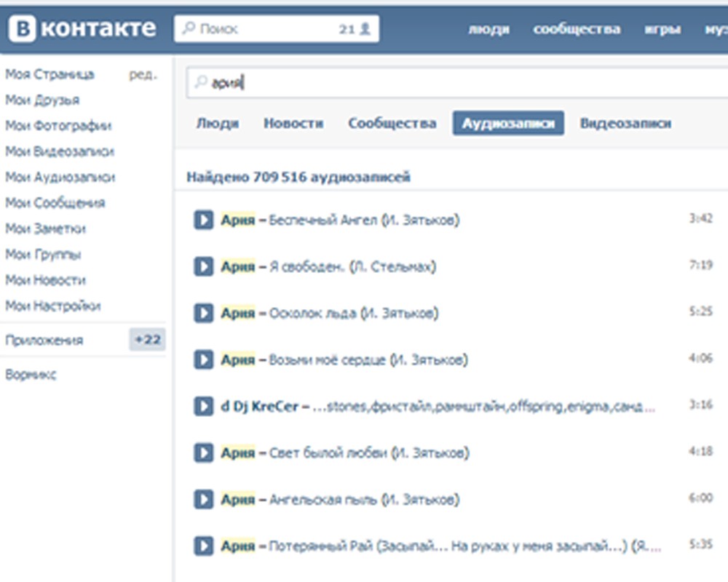The width and height of the screenshot is (728, 582).
Task: Go to Моя Страница
Action: [x=50, y=74]
